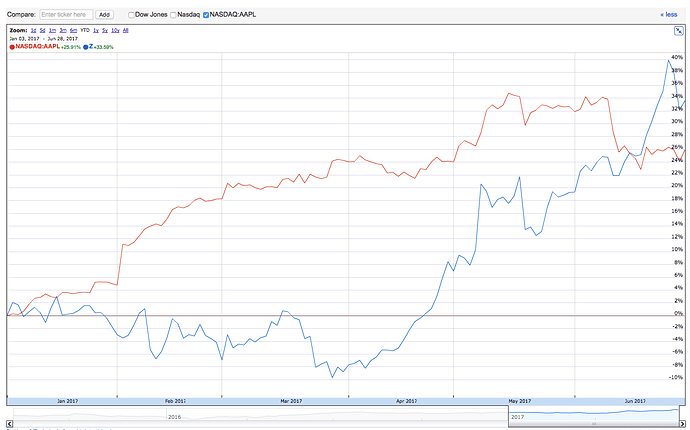Collapse compare options with the « less link

coord(668,15)
